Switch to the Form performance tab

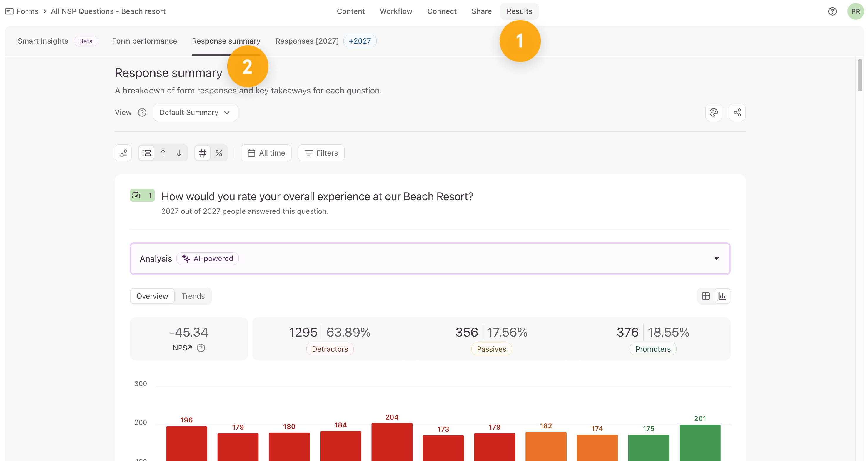coord(145,41)
